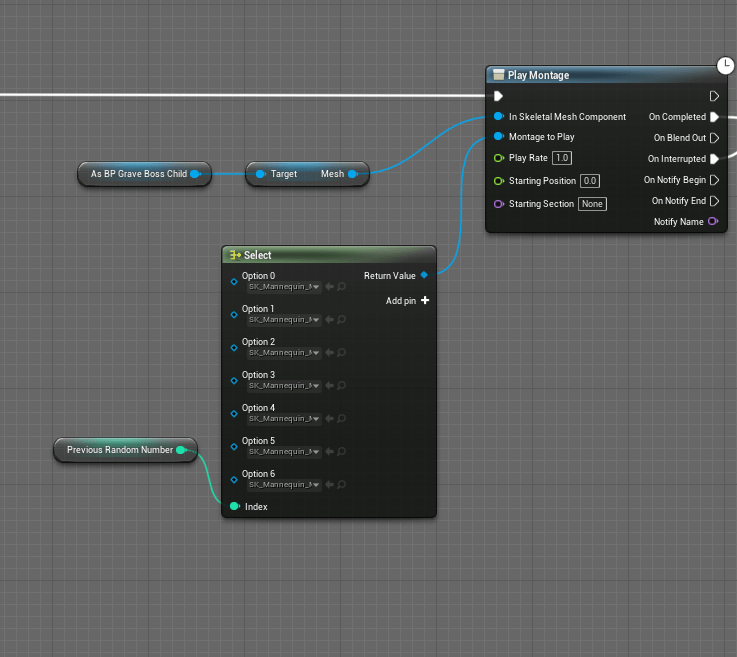Click the Select node Index pin
The width and height of the screenshot is (737, 657).
tap(234, 507)
